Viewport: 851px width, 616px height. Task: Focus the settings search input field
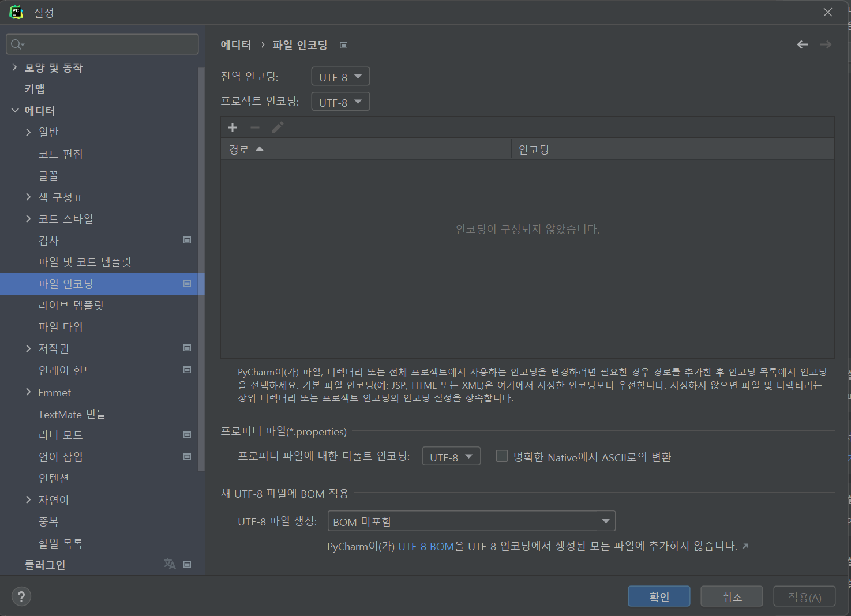click(x=102, y=44)
